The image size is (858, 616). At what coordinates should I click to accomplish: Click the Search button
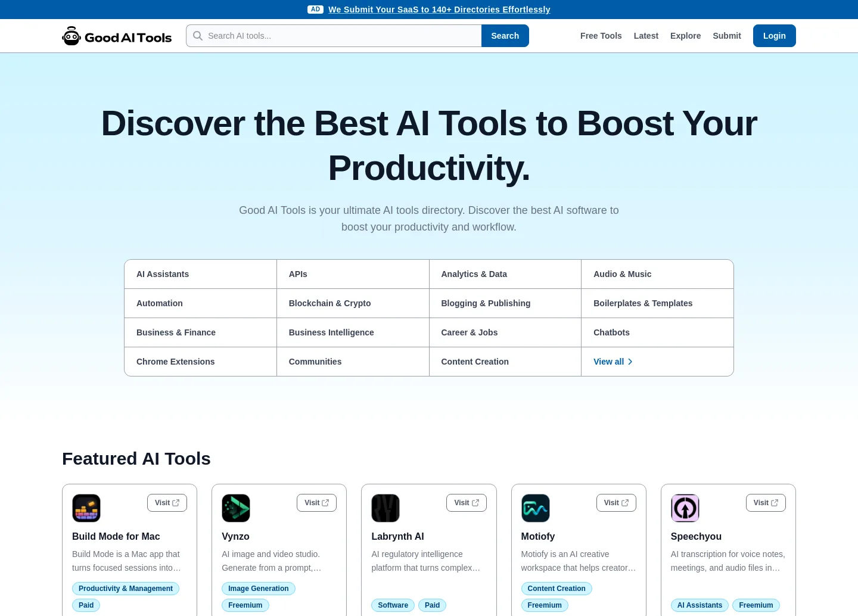pyautogui.click(x=505, y=36)
